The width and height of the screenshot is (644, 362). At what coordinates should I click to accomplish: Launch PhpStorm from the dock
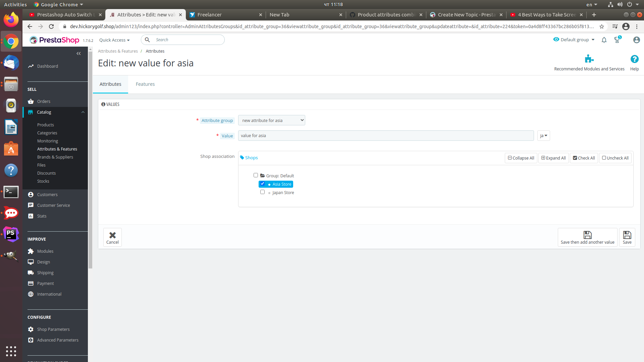(x=11, y=234)
